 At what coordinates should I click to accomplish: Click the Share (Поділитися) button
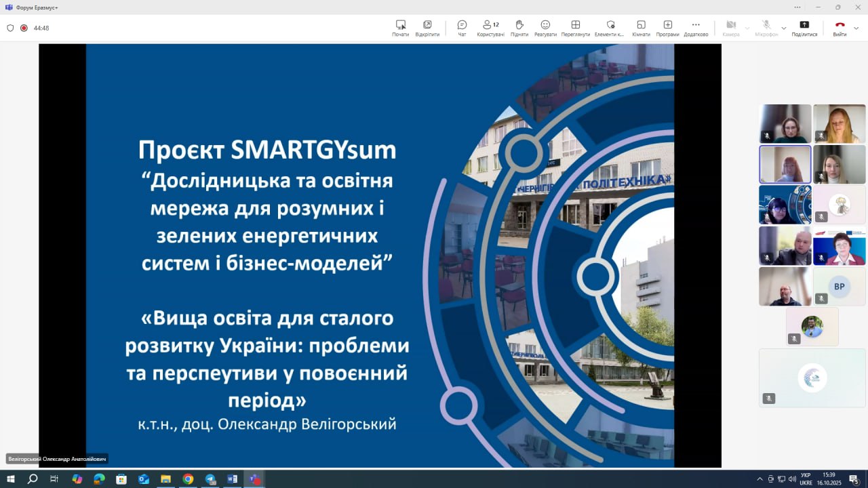pos(804,28)
